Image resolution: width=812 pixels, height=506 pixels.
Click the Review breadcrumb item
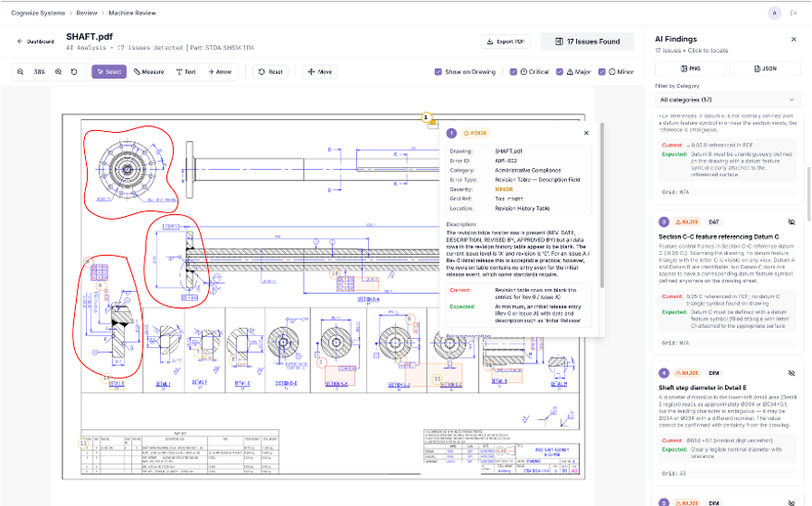(87, 14)
